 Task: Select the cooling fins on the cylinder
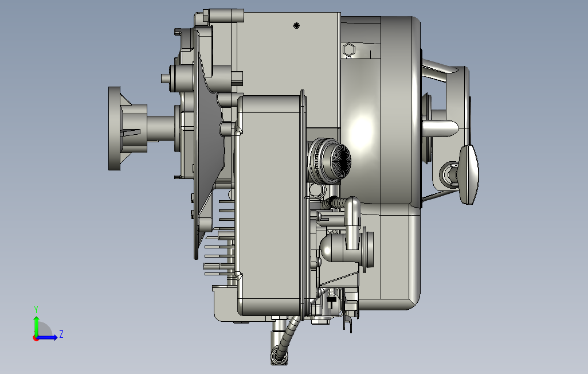tap(220, 236)
